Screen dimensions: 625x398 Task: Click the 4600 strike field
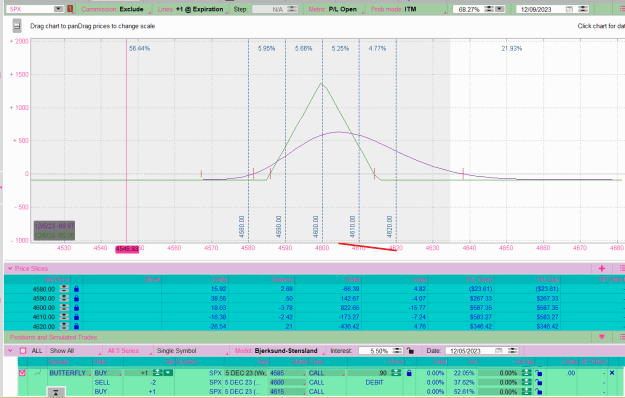click(287, 382)
